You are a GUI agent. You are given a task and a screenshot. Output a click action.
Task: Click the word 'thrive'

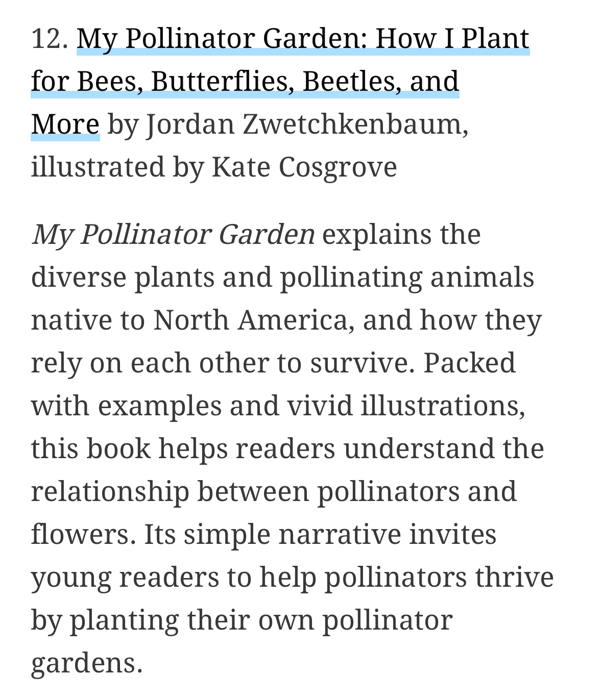click(514, 577)
